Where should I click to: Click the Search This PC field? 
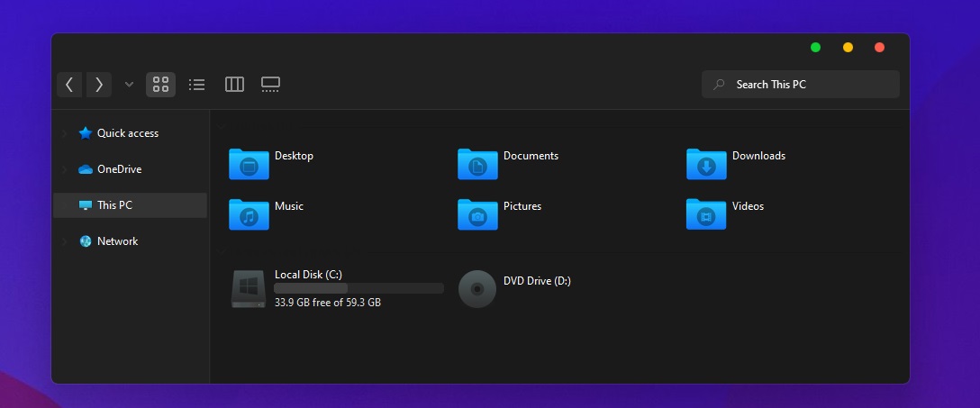click(x=800, y=85)
